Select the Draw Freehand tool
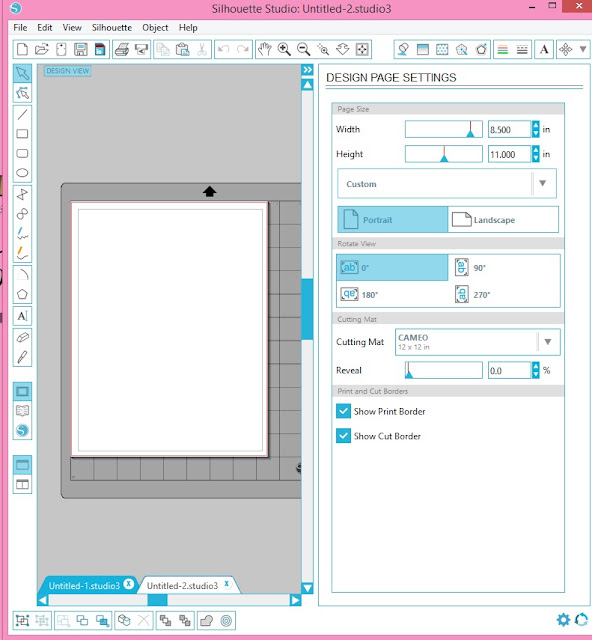The image size is (592, 640). click(22, 233)
